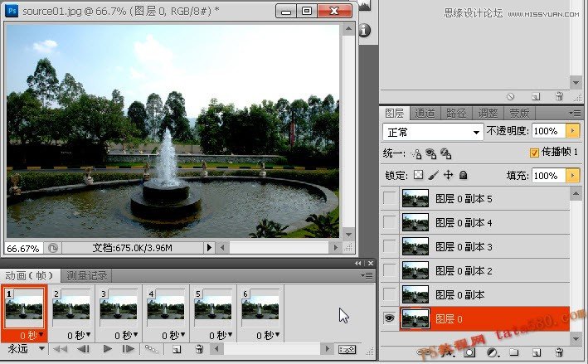
Task: Switch to the 测量记录 tab
Action: click(87, 275)
